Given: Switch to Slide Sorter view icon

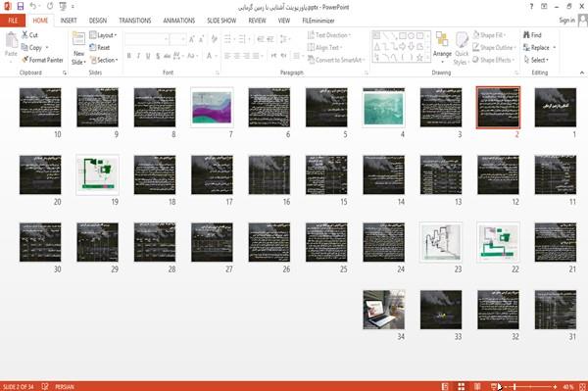Looking at the screenshot, I should pyautogui.click(x=462, y=386).
